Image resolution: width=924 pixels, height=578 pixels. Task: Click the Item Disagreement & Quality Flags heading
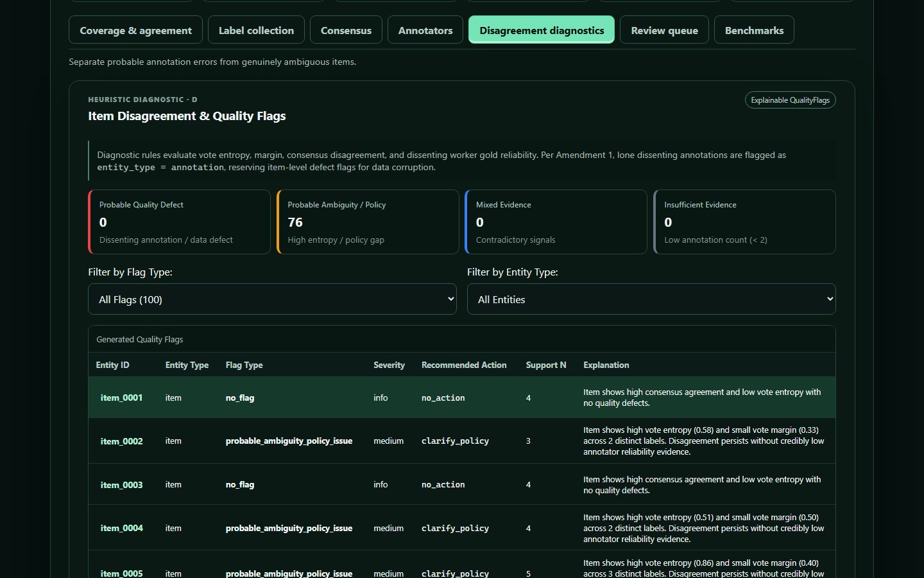pyautogui.click(x=187, y=116)
